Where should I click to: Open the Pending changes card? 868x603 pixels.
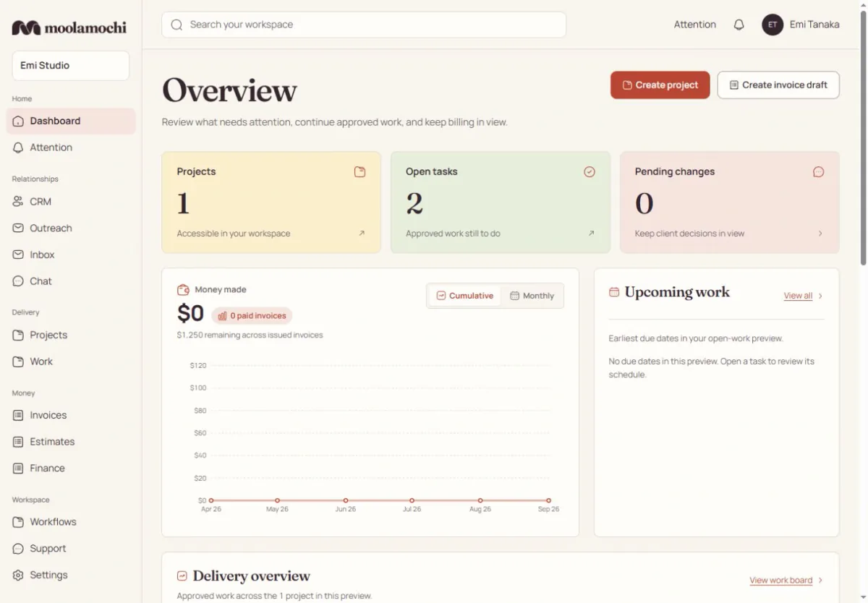point(730,202)
